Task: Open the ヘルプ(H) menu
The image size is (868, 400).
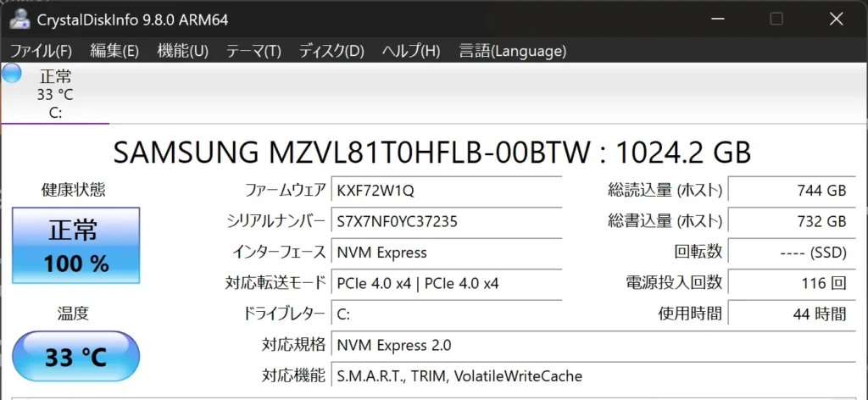Action: [x=411, y=51]
